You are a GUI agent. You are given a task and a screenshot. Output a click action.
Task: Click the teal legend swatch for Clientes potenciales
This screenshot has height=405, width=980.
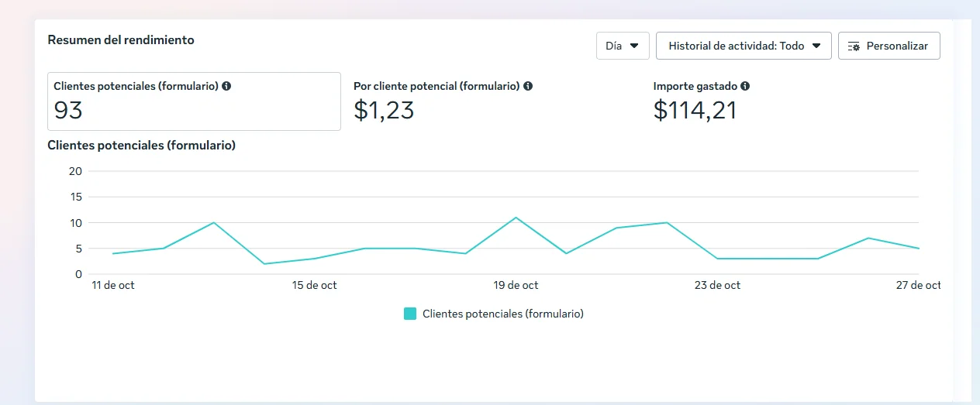click(410, 314)
